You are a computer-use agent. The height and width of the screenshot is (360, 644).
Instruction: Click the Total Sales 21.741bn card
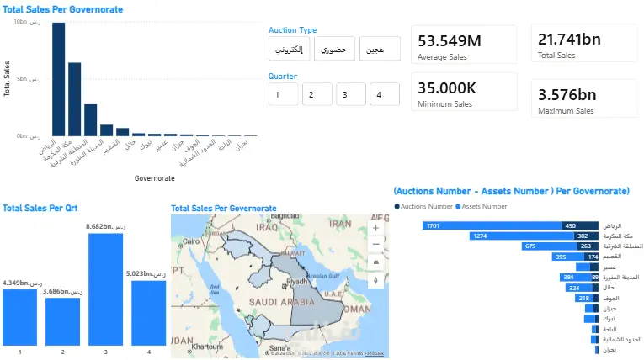580,45
